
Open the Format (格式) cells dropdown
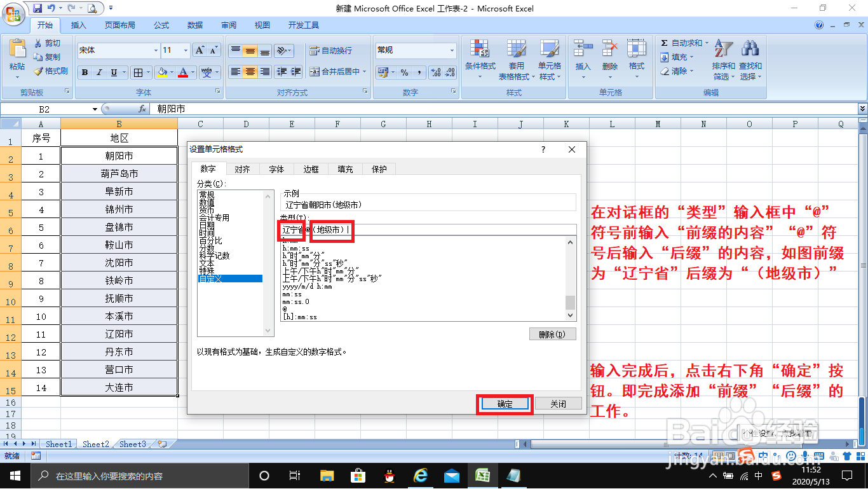click(x=637, y=59)
